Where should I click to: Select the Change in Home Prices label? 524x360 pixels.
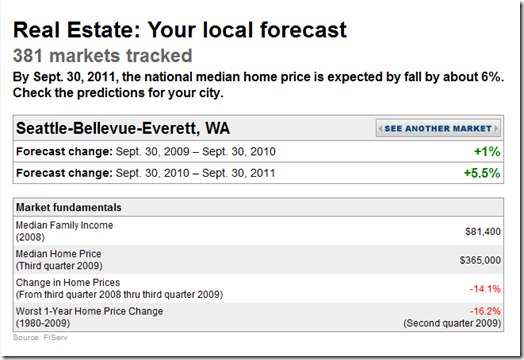(119, 288)
